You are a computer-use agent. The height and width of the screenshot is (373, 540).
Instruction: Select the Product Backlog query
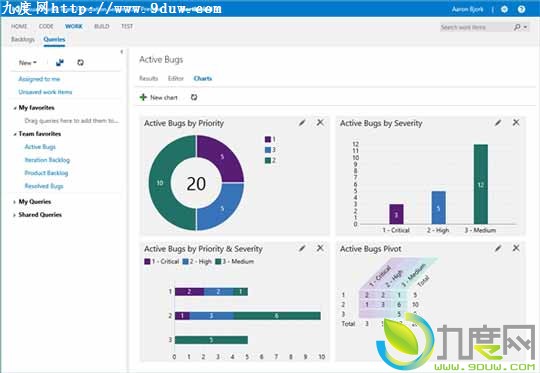click(46, 173)
